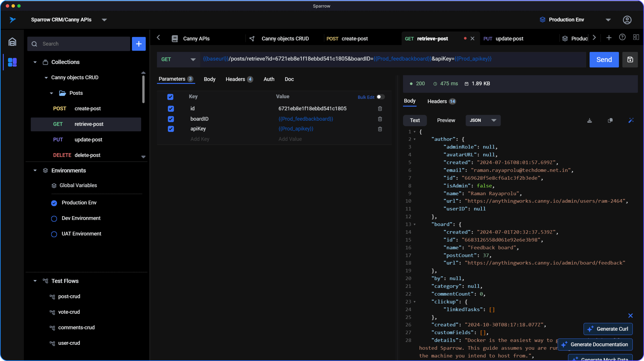
Task: Uncheck the id parameter checkbox
Action: (171, 109)
